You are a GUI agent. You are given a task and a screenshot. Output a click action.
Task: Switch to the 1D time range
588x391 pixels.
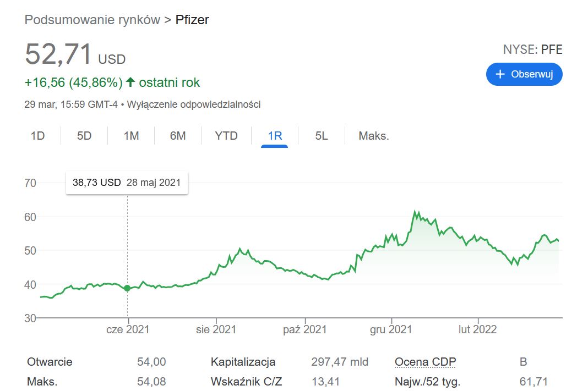pos(37,136)
